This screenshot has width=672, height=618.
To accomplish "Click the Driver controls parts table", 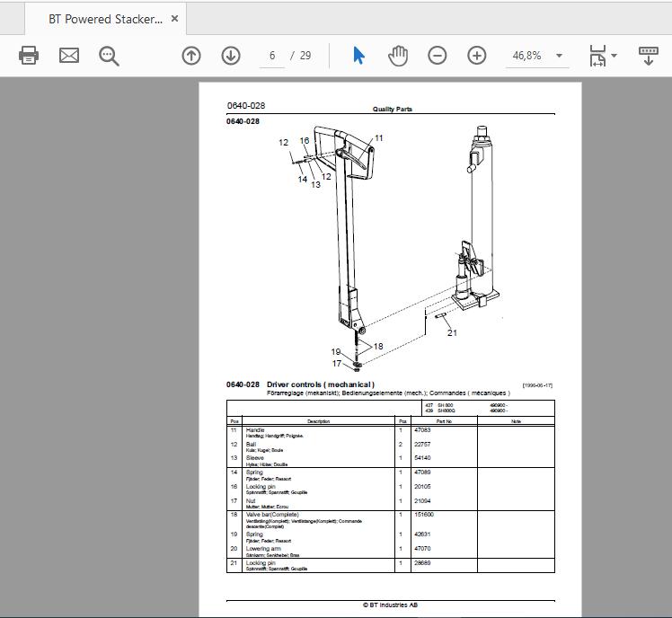I will click(391, 487).
